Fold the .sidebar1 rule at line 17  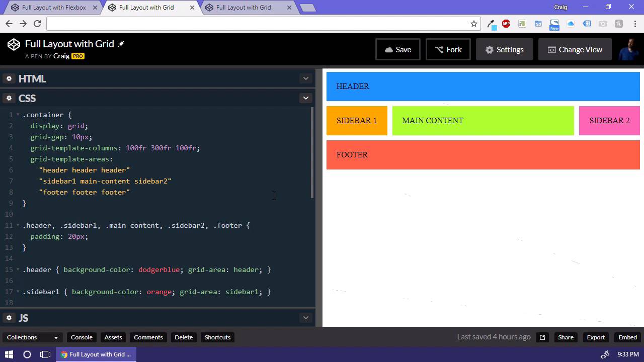coord(18,292)
